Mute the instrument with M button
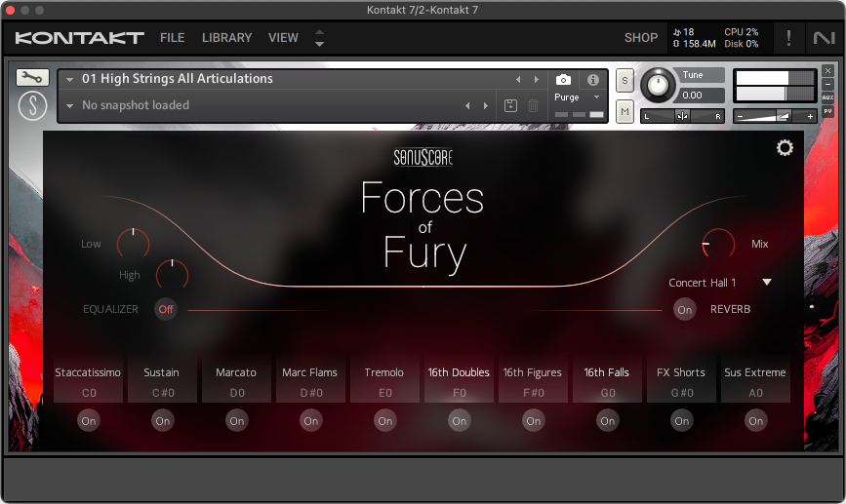 tap(624, 111)
